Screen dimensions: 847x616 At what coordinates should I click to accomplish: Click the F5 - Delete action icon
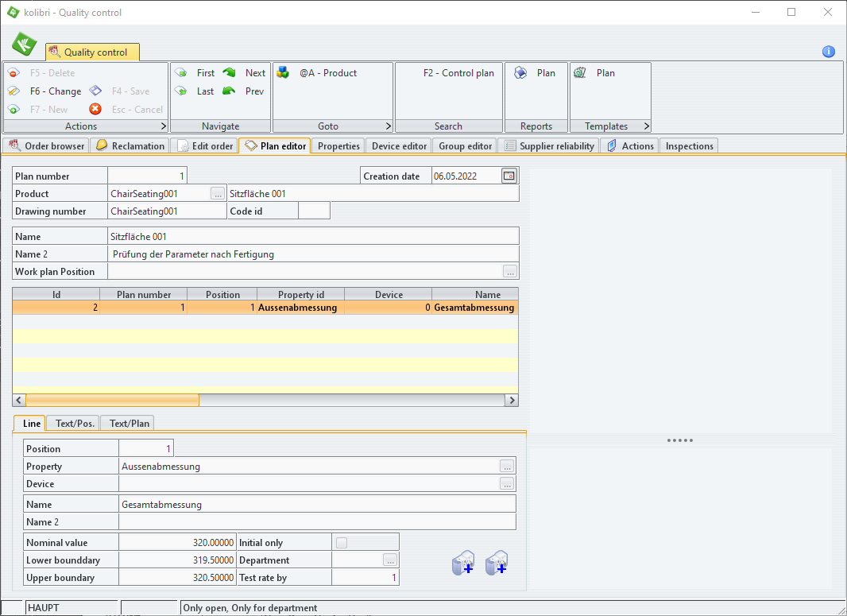pyautogui.click(x=14, y=73)
